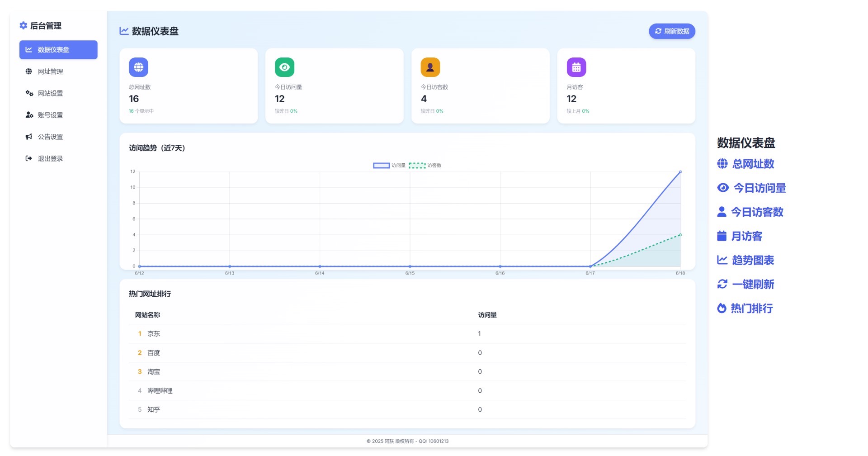Select the 京东 row in ranking table

click(x=154, y=334)
